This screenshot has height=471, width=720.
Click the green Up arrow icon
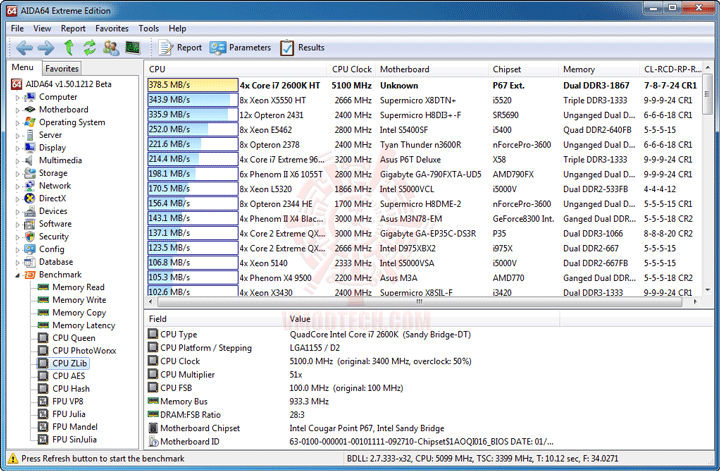tap(69, 47)
